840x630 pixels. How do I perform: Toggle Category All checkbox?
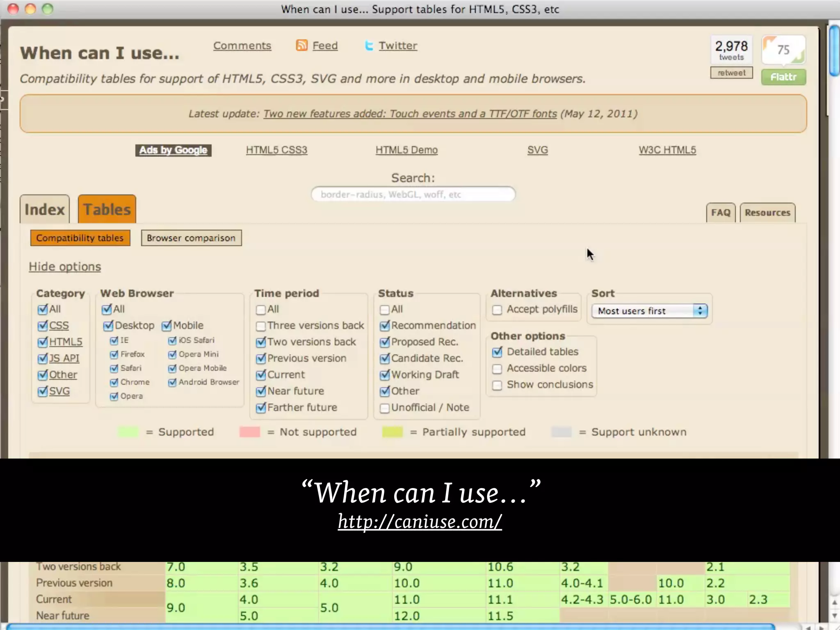point(42,309)
